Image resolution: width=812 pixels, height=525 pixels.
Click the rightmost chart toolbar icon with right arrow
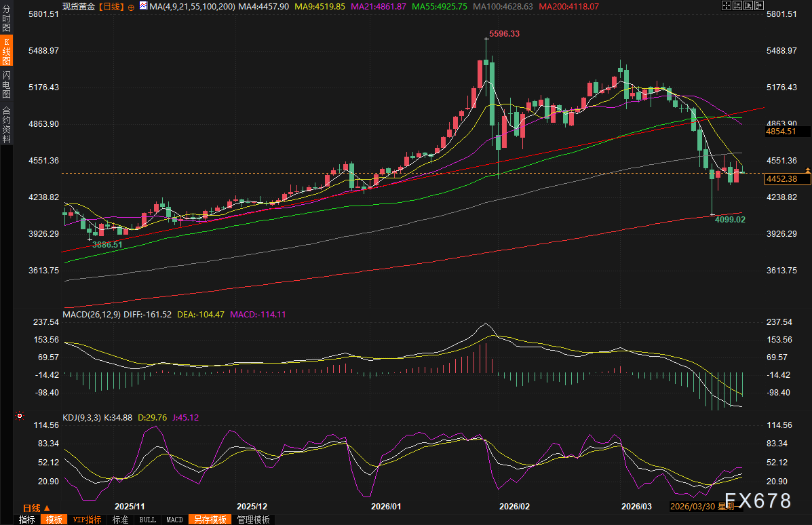[759, 5]
